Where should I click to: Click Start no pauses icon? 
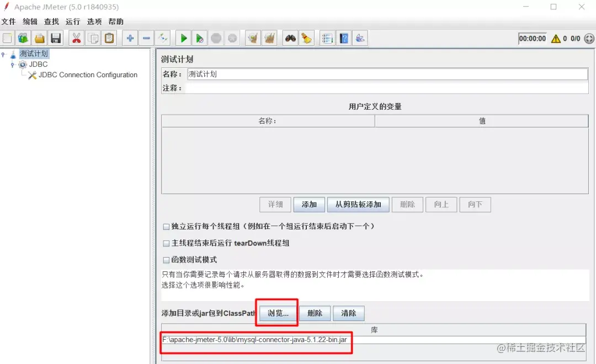[x=200, y=38]
